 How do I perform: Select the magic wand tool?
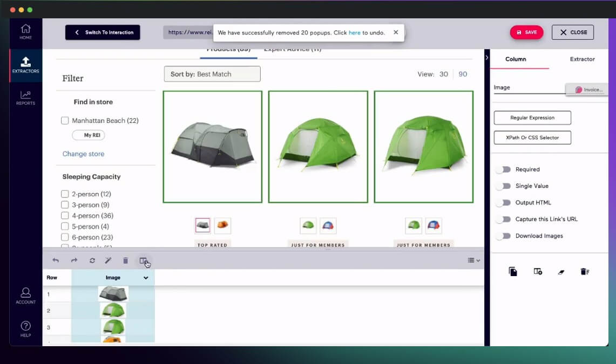tap(108, 260)
